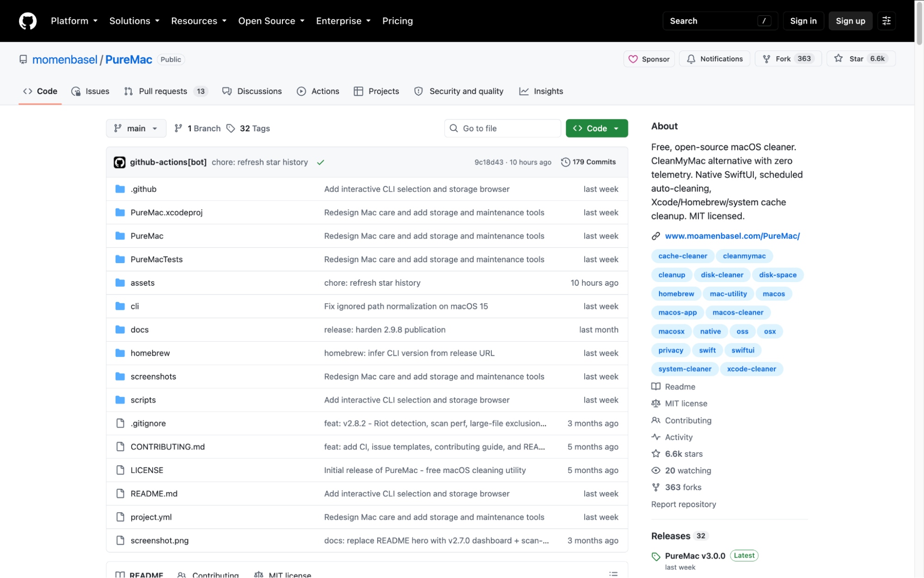Open commit hash 9c18d43

(489, 162)
